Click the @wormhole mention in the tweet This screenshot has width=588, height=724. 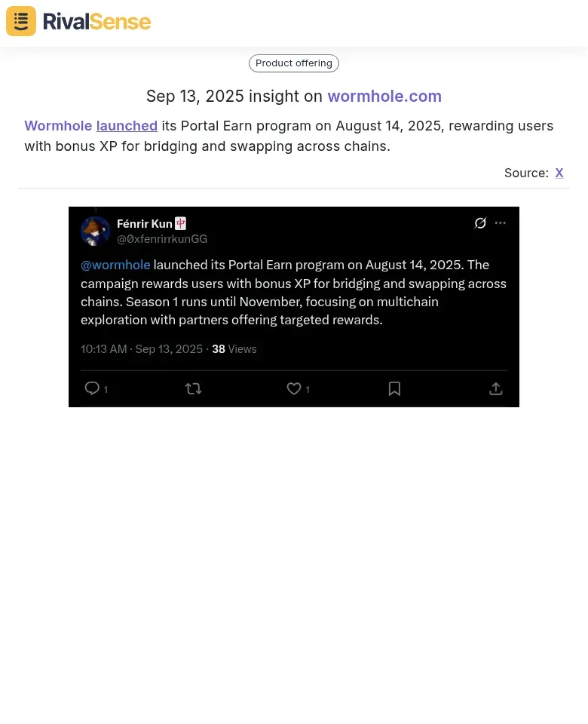115,265
